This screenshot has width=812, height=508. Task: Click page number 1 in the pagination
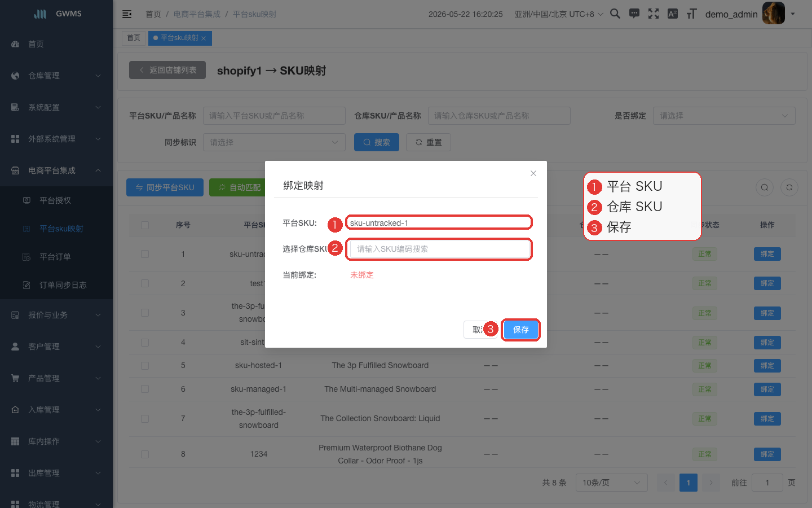click(688, 483)
